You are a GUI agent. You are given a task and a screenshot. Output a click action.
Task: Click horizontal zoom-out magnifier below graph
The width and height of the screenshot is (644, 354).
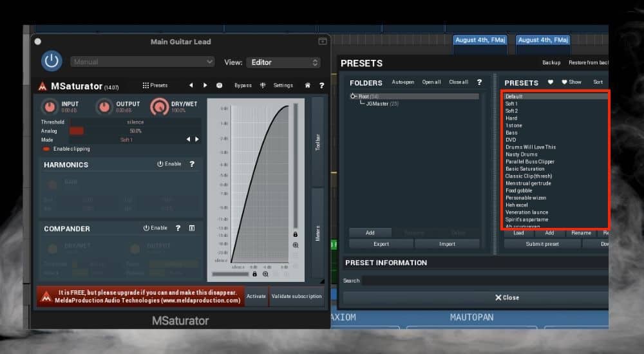pyautogui.click(x=265, y=274)
